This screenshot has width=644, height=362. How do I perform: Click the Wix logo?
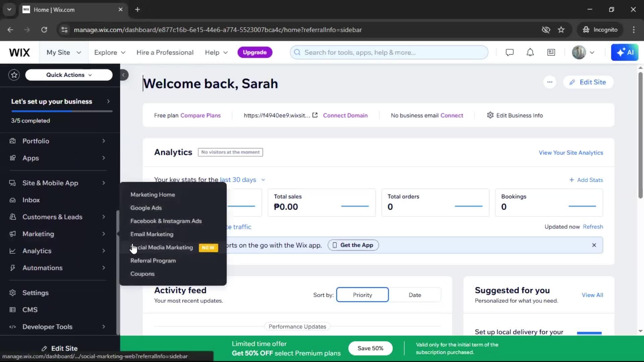19,52
